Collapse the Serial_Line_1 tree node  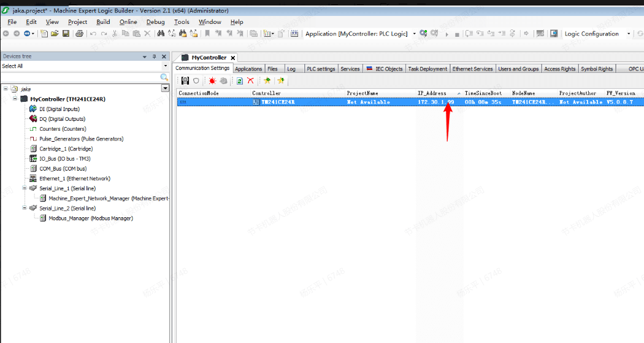point(25,188)
